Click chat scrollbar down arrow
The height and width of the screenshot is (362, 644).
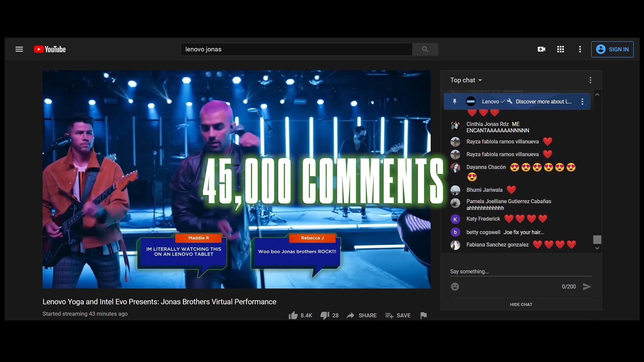[x=597, y=248]
